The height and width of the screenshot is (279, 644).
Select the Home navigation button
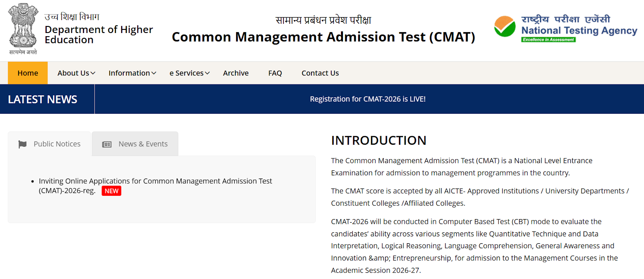pos(27,73)
